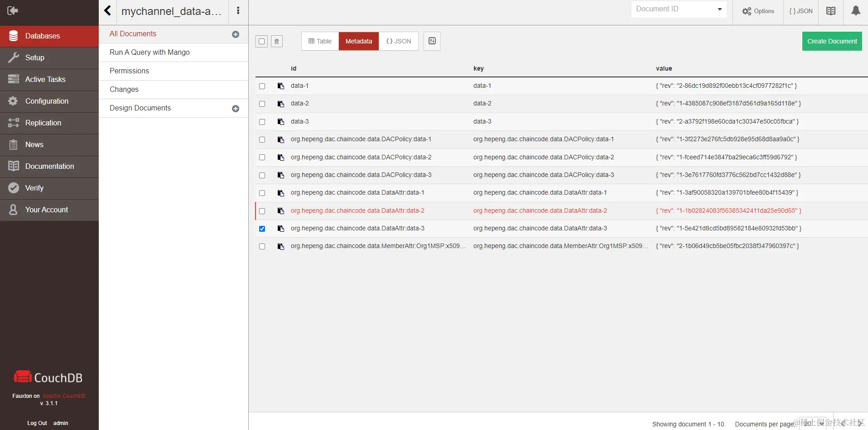Image resolution: width=868 pixels, height=430 pixels.
Task: Copy icon for DACPolicy:data-2 row
Action: pyautogui.click(x=281, y=158)
